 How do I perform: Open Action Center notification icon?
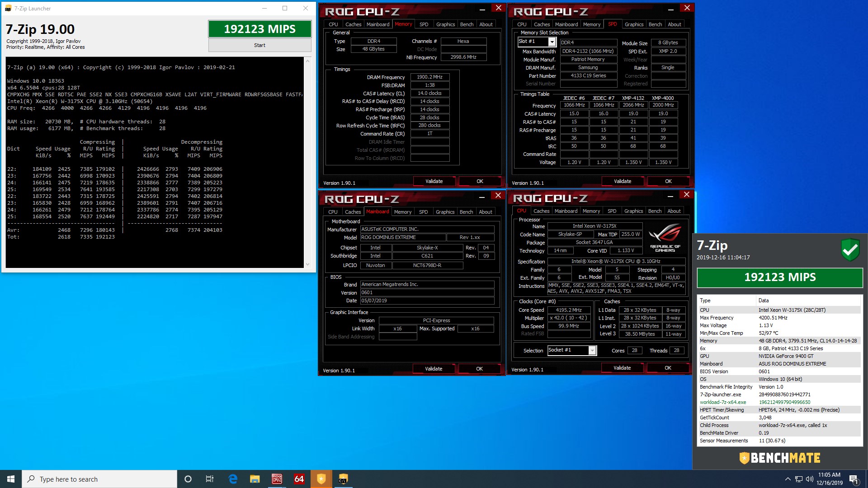pyautogui.click(x=854, y=479)
